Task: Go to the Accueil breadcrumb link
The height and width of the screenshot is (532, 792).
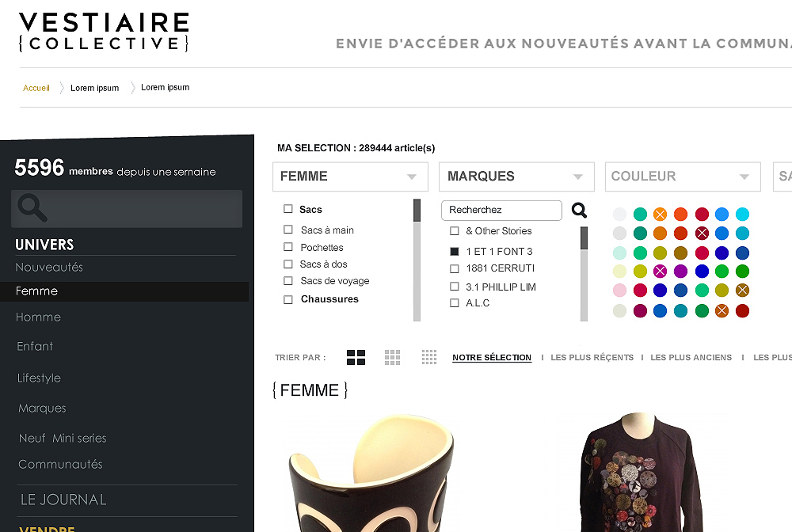Action: [x=36, y=88]
